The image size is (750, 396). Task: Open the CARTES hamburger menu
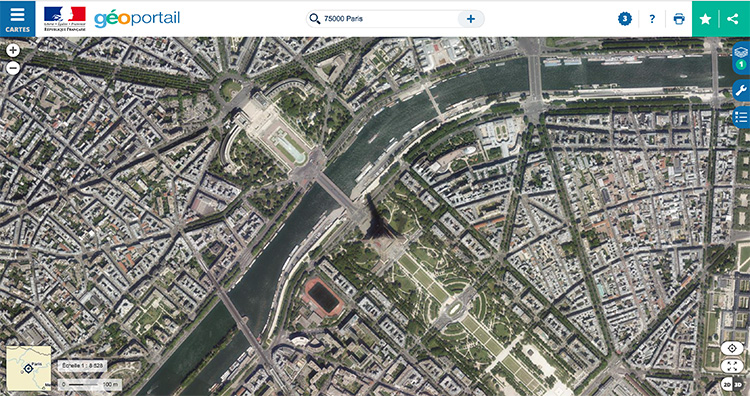coord(18,19)
